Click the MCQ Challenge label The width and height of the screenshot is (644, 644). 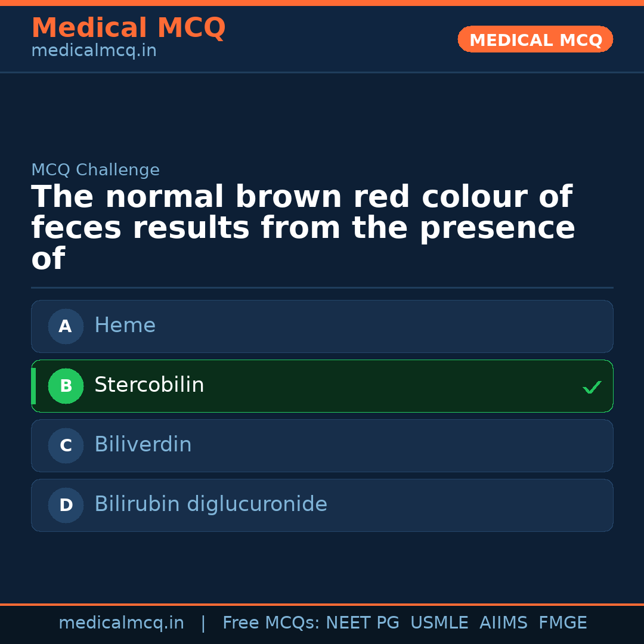(95, 170)
